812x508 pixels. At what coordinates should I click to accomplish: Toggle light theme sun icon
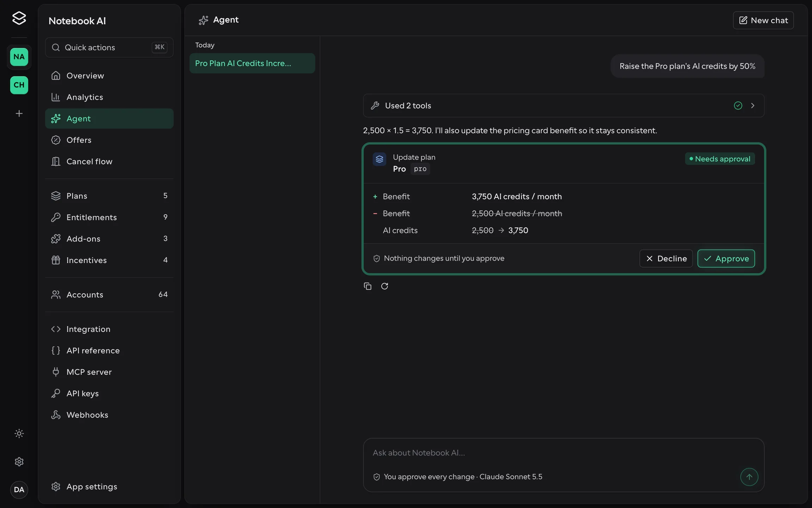(x=19, y=433)
